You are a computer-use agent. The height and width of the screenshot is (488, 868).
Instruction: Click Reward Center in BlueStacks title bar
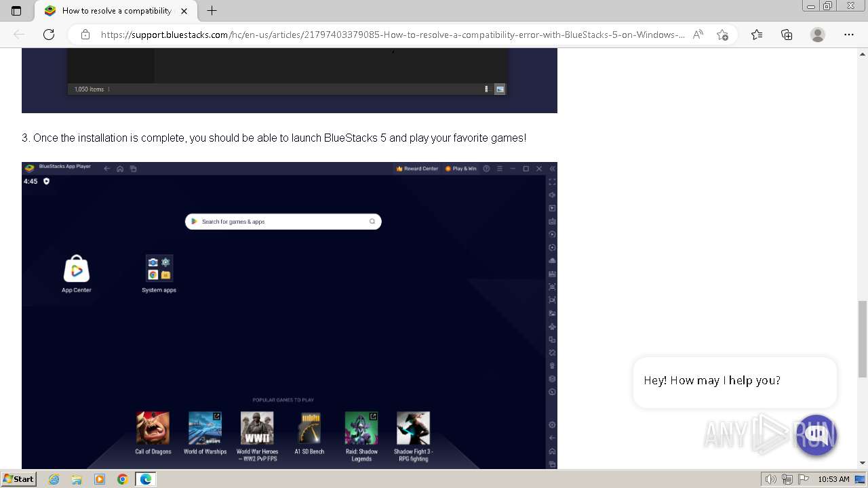418,169
